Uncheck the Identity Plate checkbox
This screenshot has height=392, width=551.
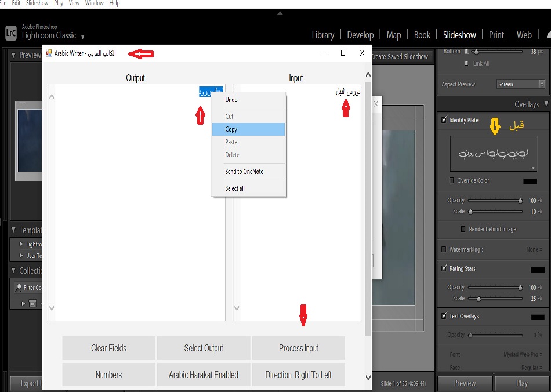point(444,120)
